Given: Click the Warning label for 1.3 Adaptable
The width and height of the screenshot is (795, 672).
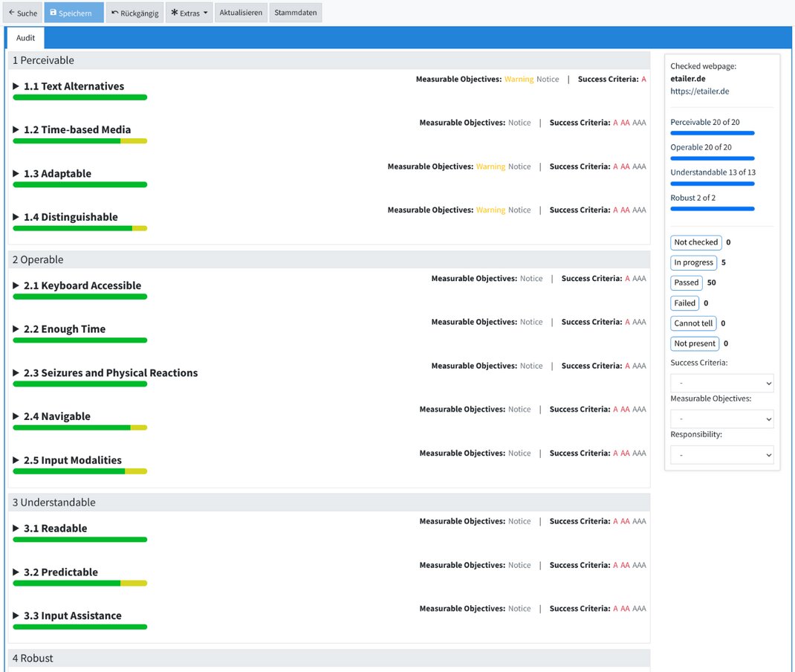Looking at the screenshot, I should point(490,167).
